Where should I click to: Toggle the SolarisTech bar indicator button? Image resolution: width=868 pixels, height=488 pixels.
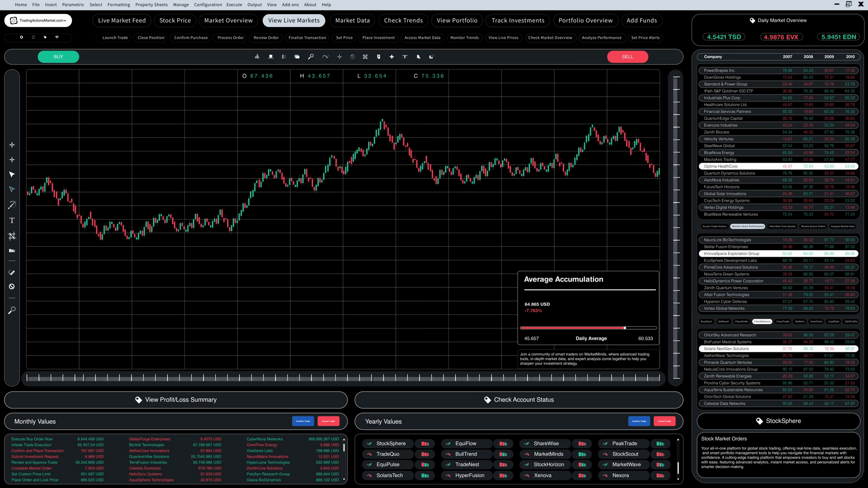click(425, 475)
